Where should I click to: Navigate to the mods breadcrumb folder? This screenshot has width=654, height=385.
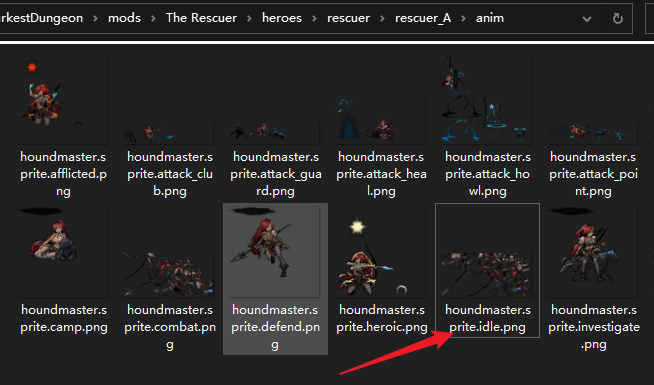124,18
